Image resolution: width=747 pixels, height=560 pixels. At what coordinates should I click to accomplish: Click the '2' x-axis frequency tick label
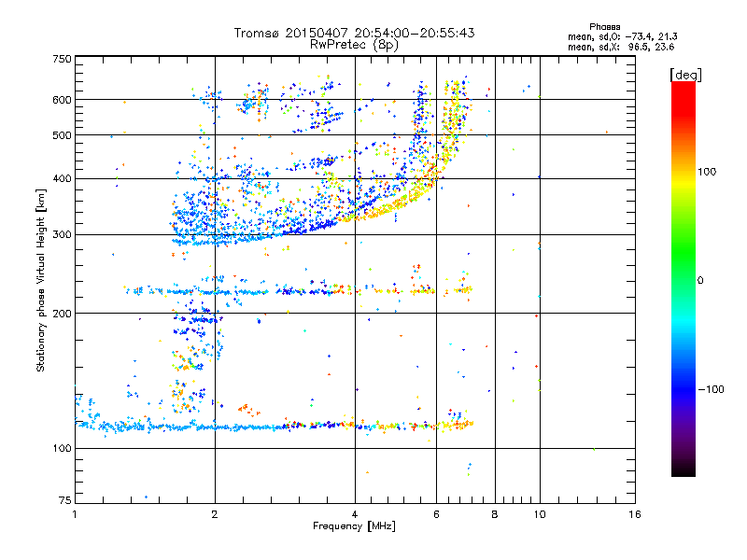[215, 514]
